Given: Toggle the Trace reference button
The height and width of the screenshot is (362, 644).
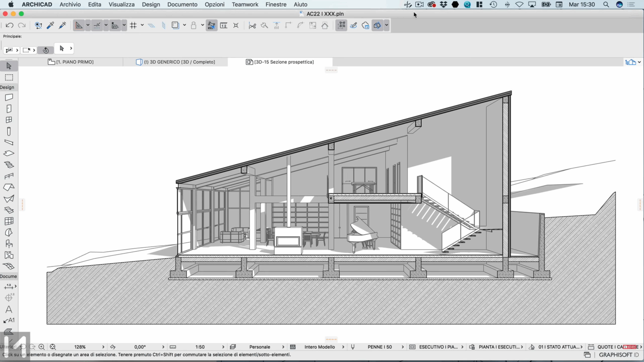Looking at the screenshot, I should click(x=175, y=25).
